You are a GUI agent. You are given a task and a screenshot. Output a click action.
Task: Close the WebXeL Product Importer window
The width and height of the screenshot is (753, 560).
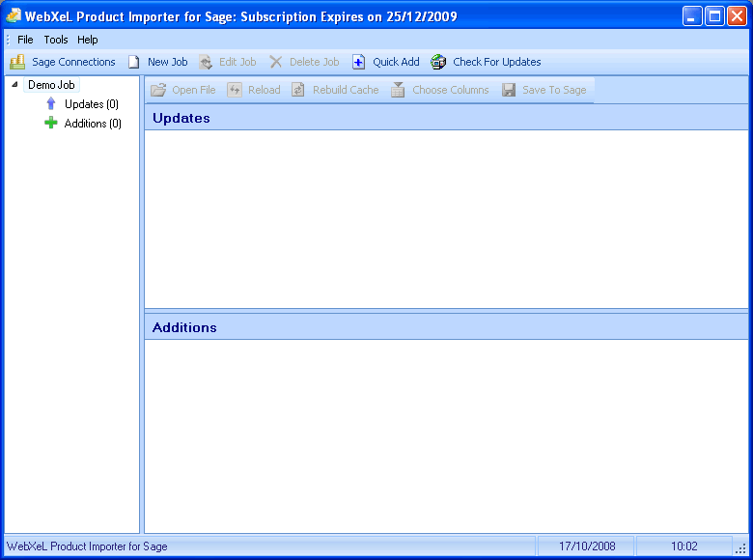737,16
